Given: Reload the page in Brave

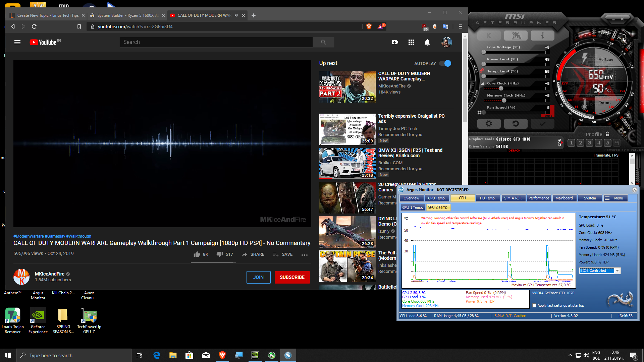Looking at the screenshot, I should pyautogui.click(x=34, y=26).
